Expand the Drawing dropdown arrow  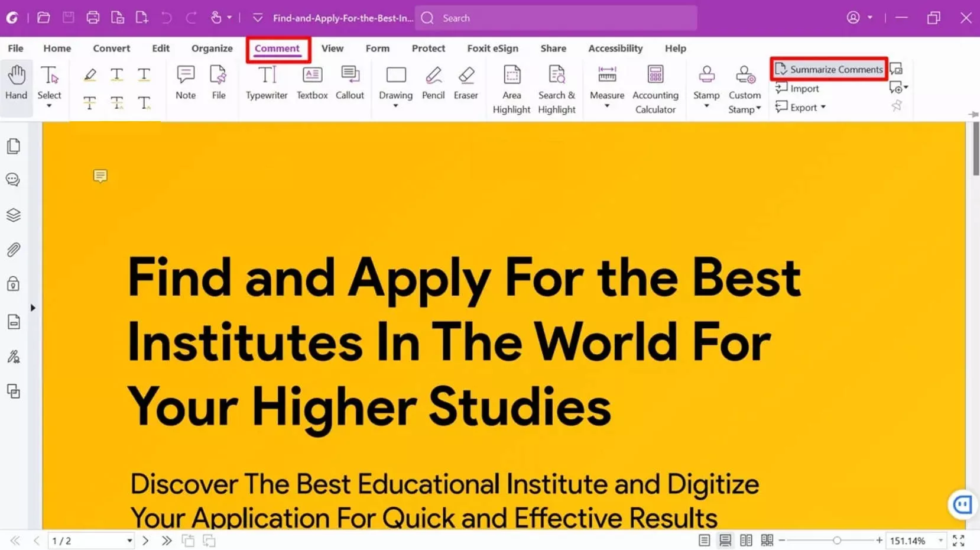coord(395,106)
